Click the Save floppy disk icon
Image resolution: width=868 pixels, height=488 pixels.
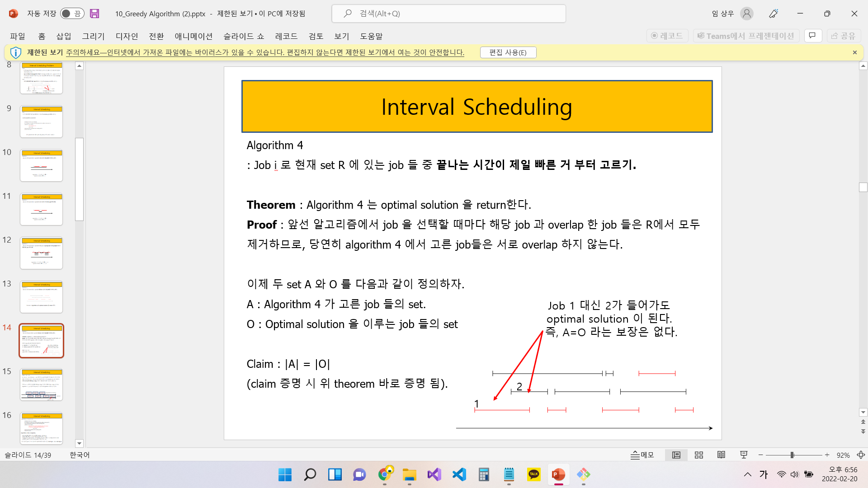point(94,14)
